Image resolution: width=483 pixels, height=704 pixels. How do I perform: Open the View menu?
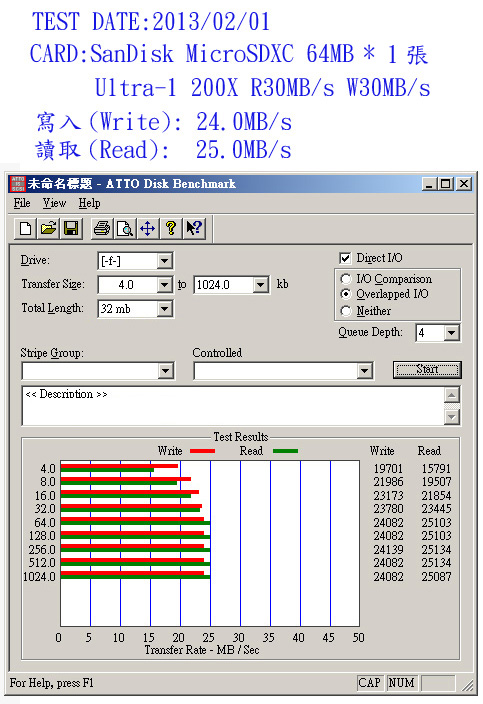[54, 203]
